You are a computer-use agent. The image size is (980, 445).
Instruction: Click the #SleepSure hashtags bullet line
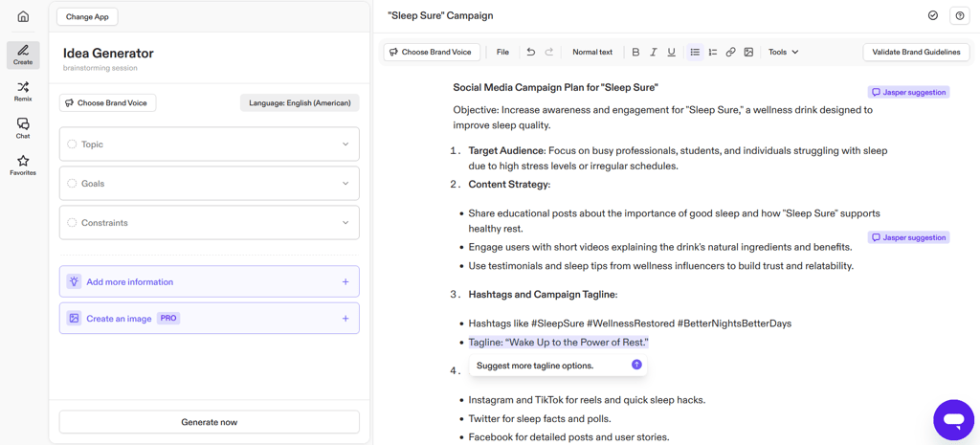[x=630, y=323]
